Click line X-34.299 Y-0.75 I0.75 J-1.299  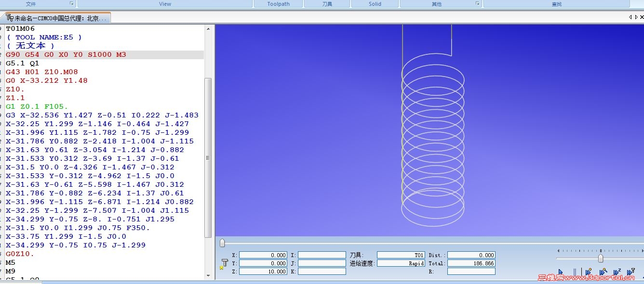tap(76, 245)
